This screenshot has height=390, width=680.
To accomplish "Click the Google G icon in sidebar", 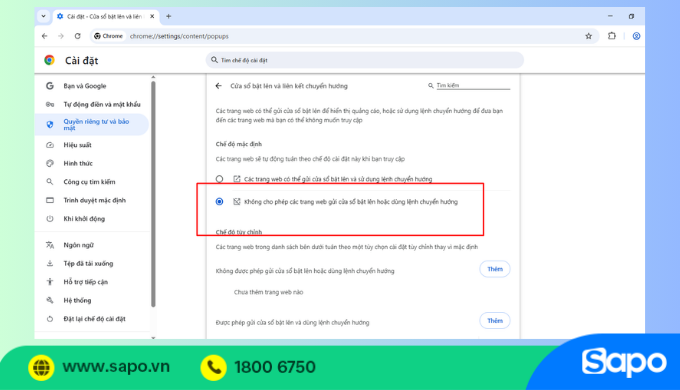I will coord(50,86).
